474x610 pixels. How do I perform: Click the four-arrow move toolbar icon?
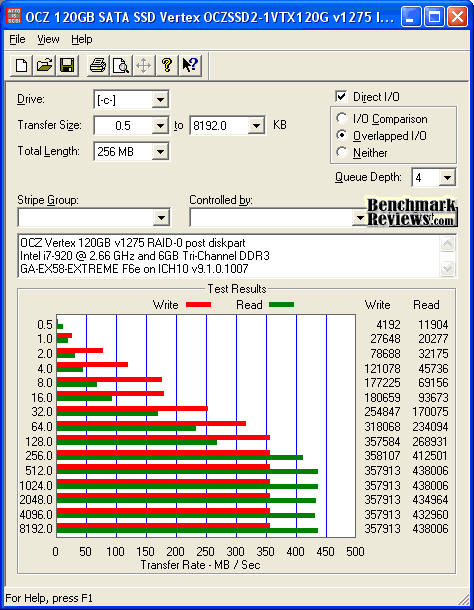point(144,65)
